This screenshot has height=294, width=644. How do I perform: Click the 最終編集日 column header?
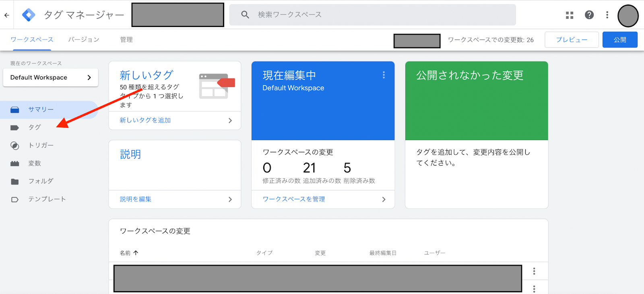coord(383,253)
